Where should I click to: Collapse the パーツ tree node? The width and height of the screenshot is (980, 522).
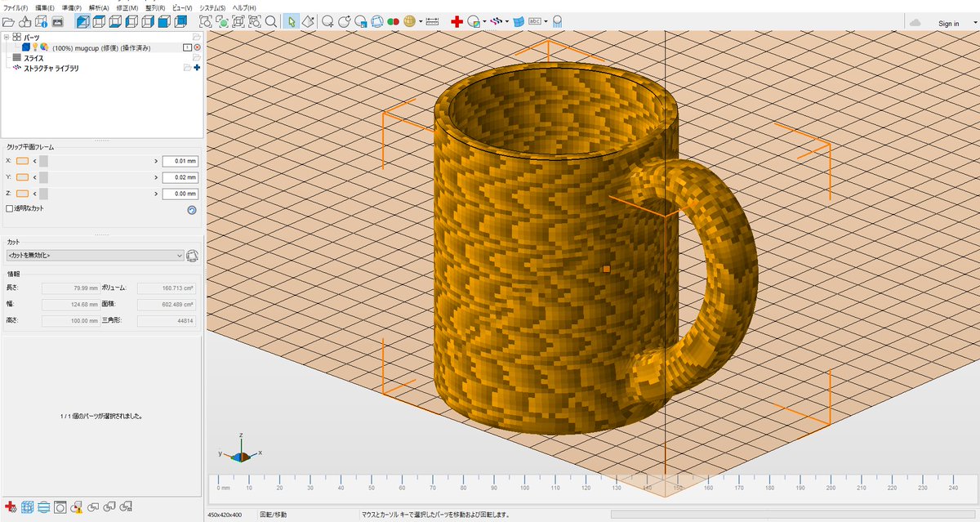7,38
